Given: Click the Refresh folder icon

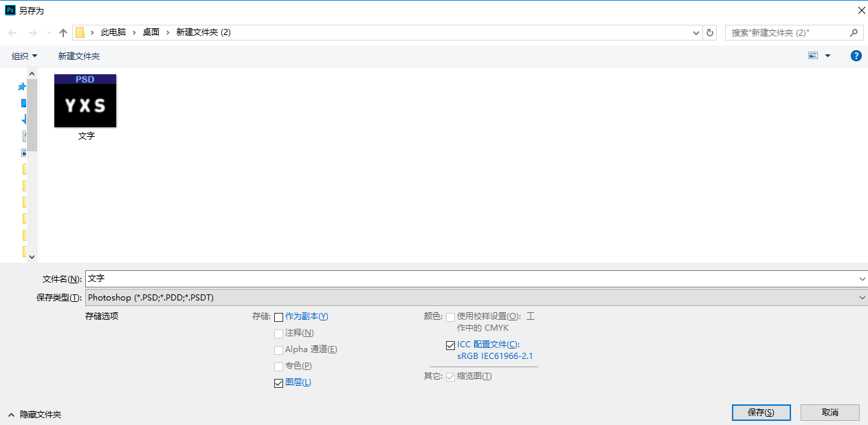Looking at the screenshot, I should (711, 33).
